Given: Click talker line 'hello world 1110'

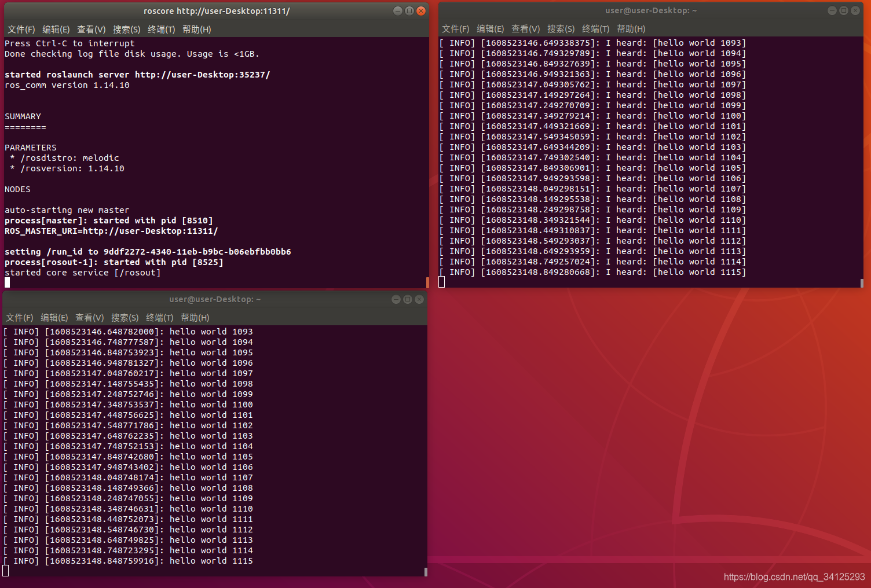Looking at the screenshot, I should coord(211,509).
